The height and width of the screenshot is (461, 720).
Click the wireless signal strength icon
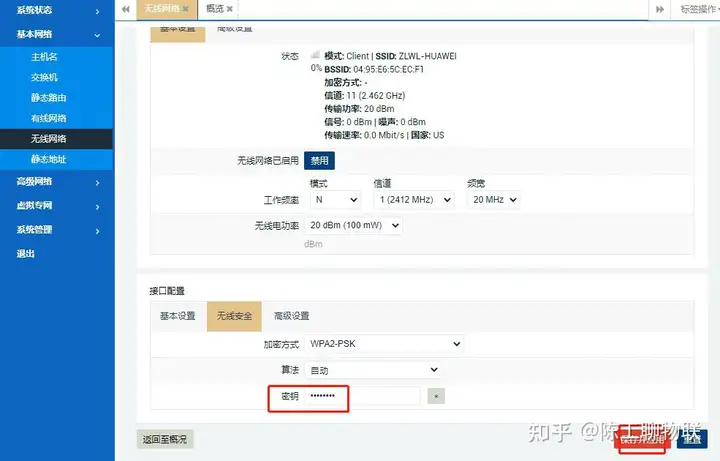pyautogui.click(x=315, y=56)
